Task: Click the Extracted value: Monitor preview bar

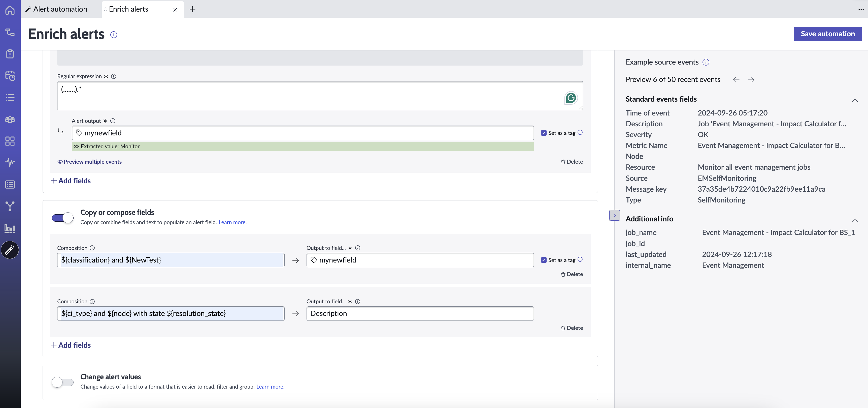Action: coord(303,146)
